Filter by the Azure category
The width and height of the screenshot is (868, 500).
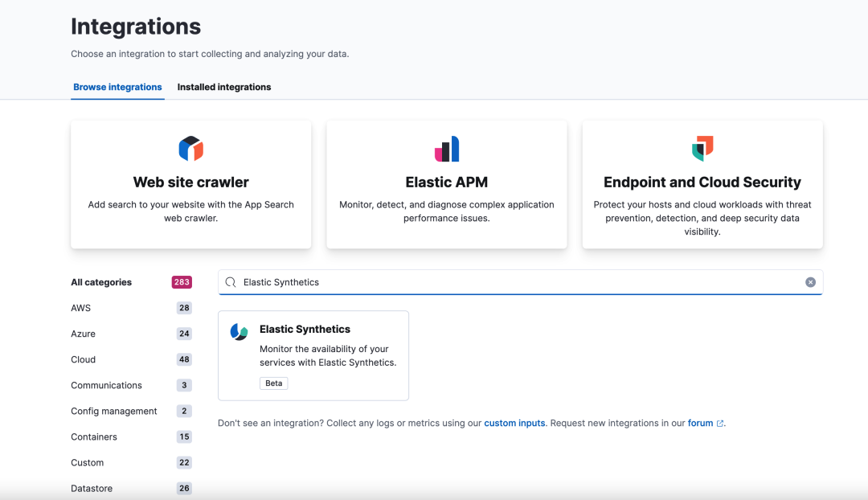83,334
